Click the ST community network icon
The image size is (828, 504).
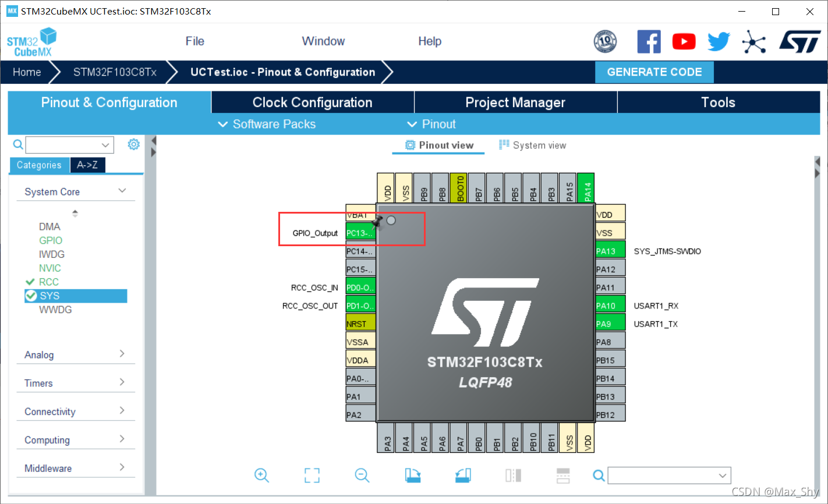point(753,42)
